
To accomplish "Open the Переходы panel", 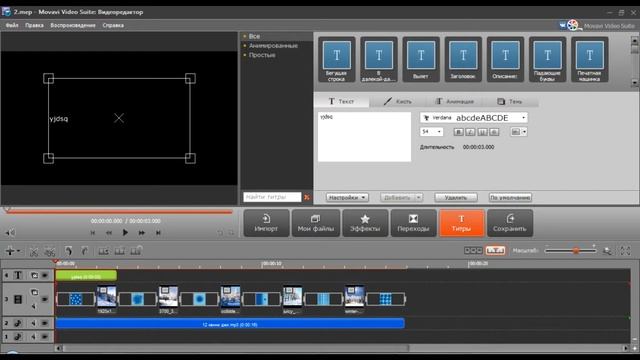I will point(413,223).
